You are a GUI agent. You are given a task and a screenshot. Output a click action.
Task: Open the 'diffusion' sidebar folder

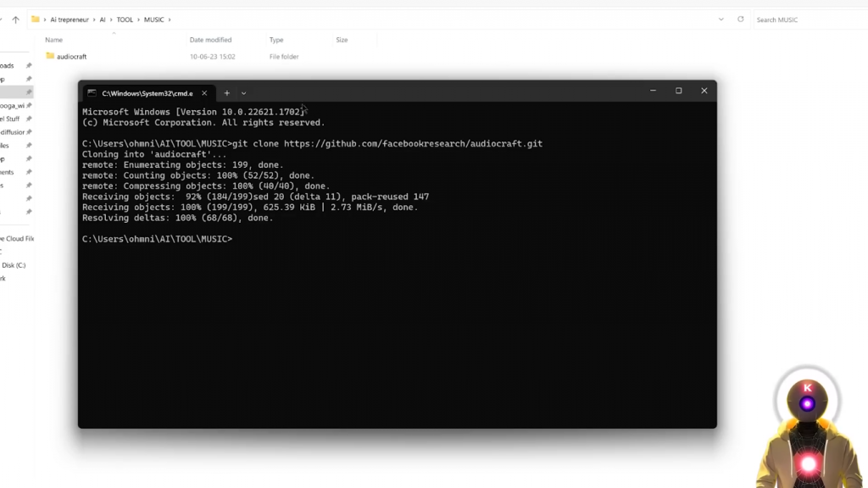click(12, 131)
